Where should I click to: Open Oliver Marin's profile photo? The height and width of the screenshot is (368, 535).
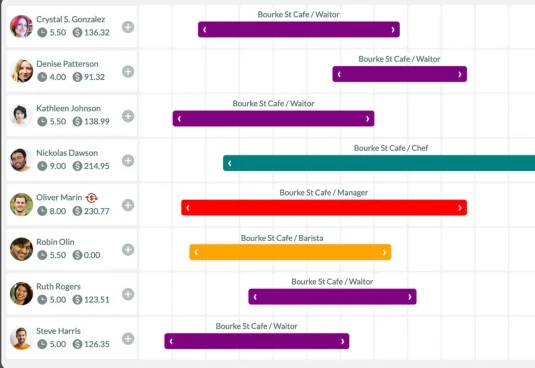[x=21, y=205]
